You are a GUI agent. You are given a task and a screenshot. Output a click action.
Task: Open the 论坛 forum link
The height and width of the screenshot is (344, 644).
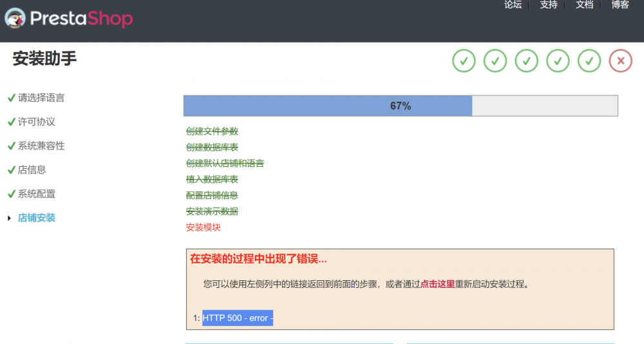pos(513,5)
